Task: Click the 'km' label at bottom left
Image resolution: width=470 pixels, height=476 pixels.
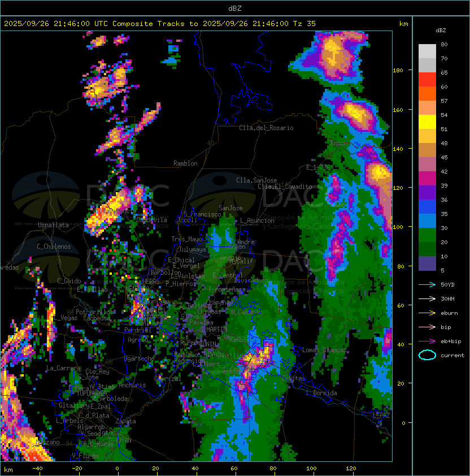Action: pos(8,470)
